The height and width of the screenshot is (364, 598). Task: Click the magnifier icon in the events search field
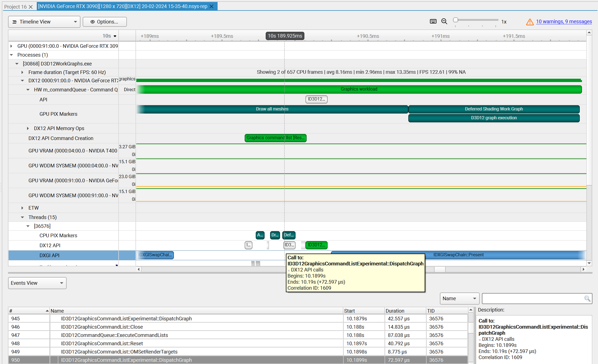pyautogui.click(x=587, y=299)
